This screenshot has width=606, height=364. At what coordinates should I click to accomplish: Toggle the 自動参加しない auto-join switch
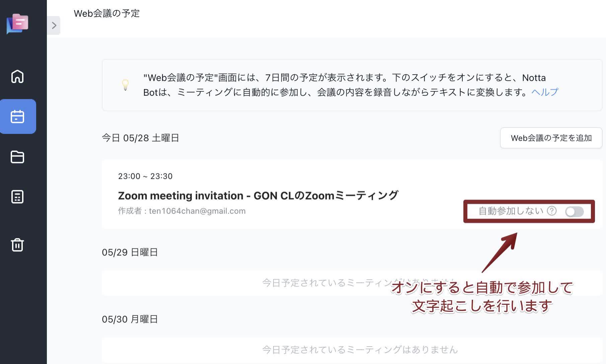click(x=575, y=212)
